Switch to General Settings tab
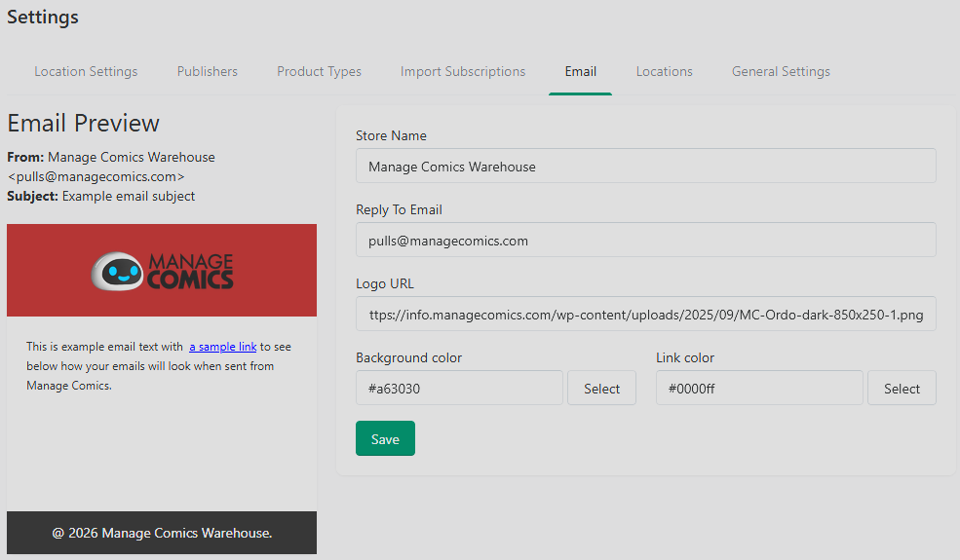Screen dimensions: 960x560 pyautogui.click(x=781, y=72)
